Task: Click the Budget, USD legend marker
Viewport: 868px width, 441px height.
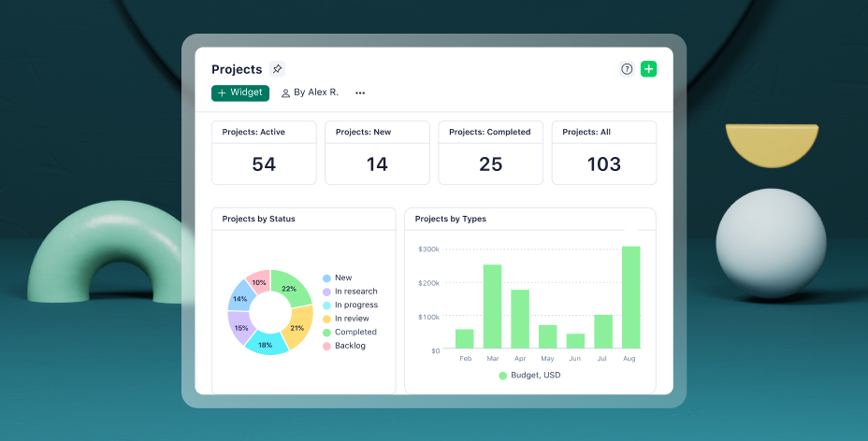Action: pyautogui.click(x=502, y=376)
